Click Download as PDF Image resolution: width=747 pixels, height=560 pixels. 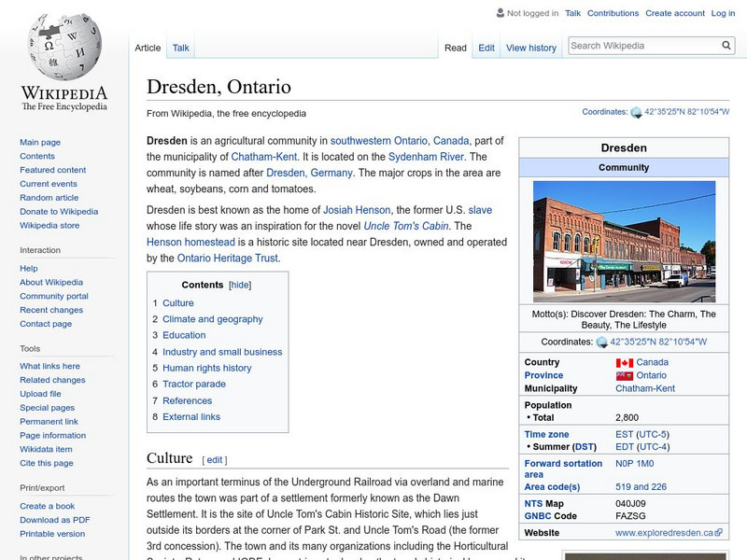point(55,520)
